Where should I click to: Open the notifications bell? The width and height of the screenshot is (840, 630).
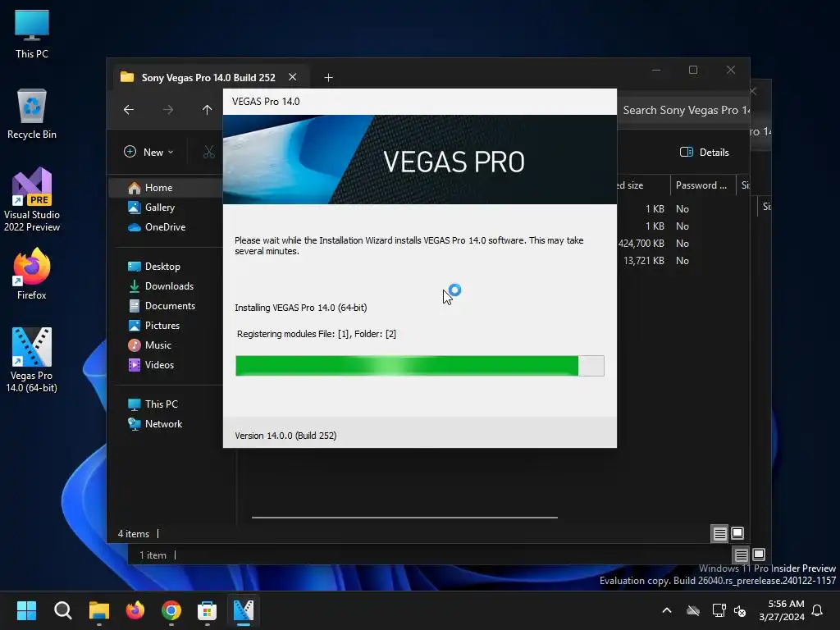(818, 610)
